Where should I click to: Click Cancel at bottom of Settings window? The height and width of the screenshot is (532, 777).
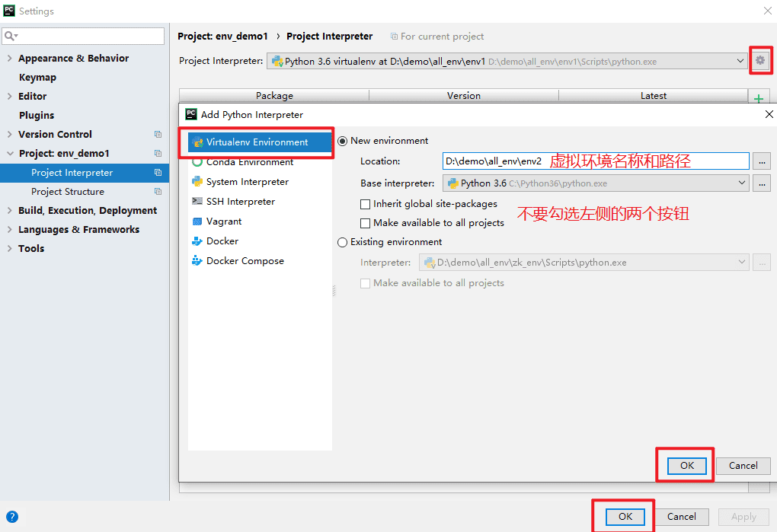681,517
